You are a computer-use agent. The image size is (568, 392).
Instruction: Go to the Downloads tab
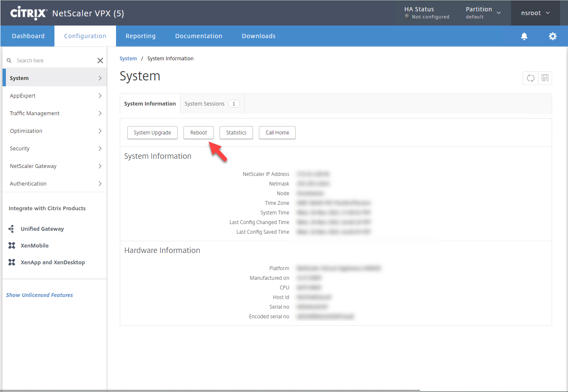[x=258, y=36]
